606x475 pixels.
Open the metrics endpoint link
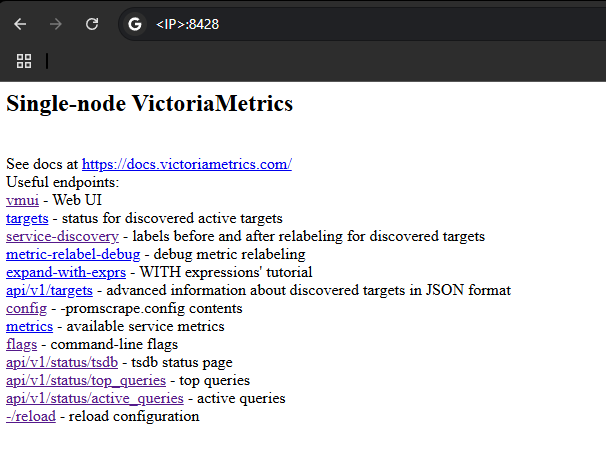30,326
